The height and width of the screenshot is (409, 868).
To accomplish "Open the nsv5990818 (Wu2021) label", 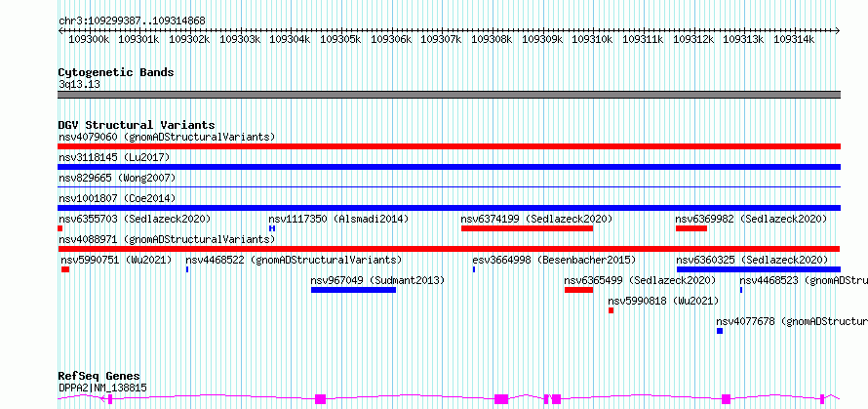I will 663,301.
